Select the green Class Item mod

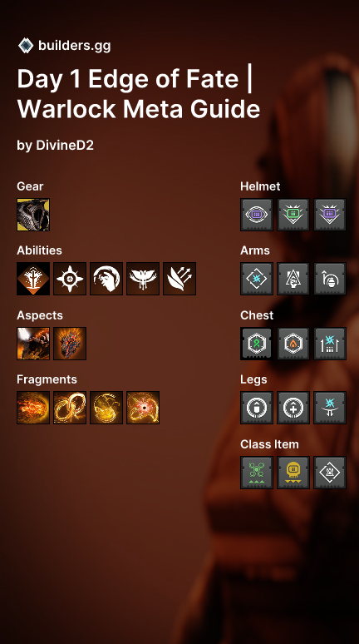257,473
